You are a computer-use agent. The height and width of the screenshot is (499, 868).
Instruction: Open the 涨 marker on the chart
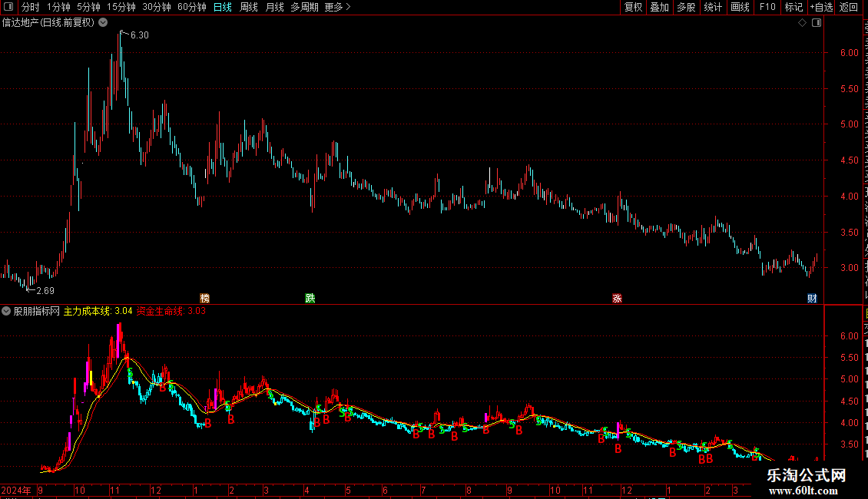(618, 298)
